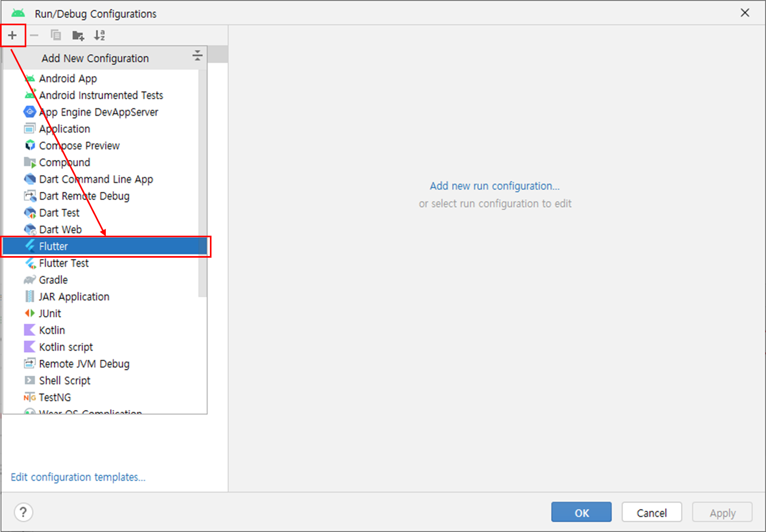Click the Kotlin script icon
766x532 pixels.
(x=30, y=347)
